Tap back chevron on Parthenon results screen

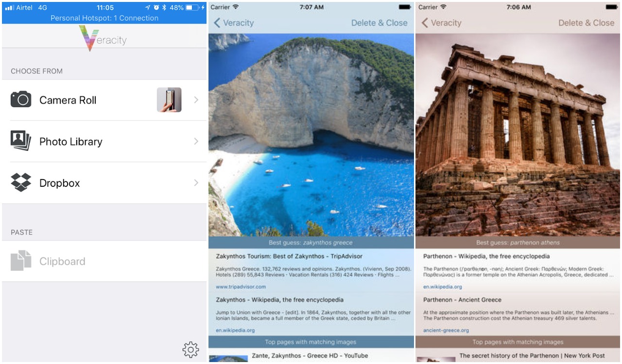425,23
